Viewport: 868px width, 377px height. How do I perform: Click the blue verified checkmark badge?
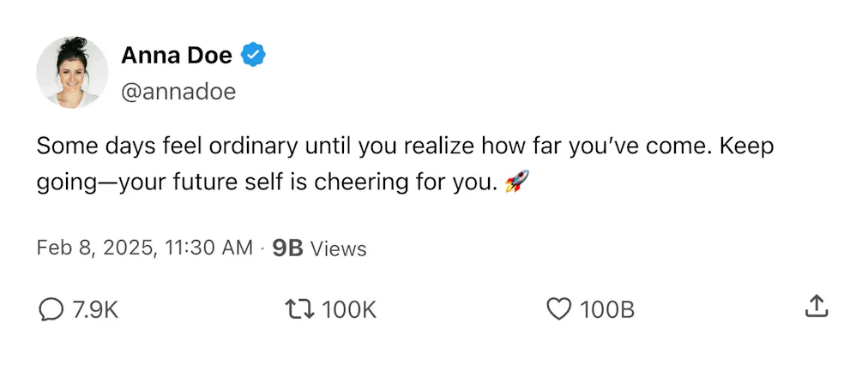pos(253,54)
